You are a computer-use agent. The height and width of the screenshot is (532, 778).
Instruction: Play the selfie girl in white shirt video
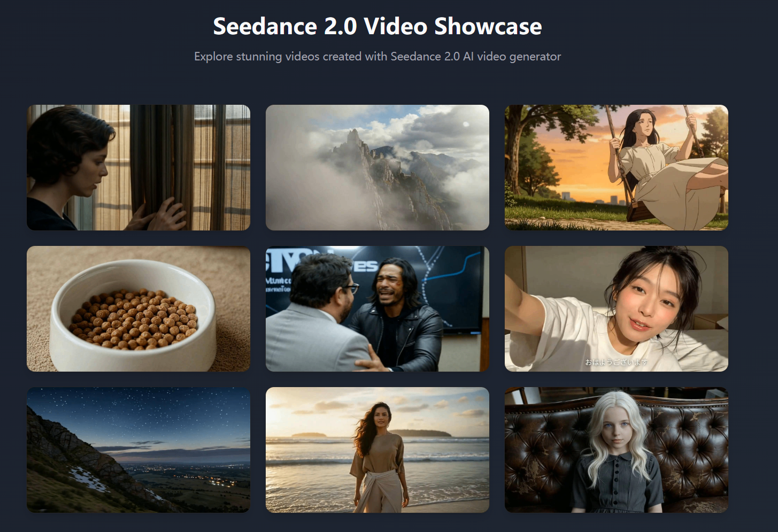[x=617, y=309]
